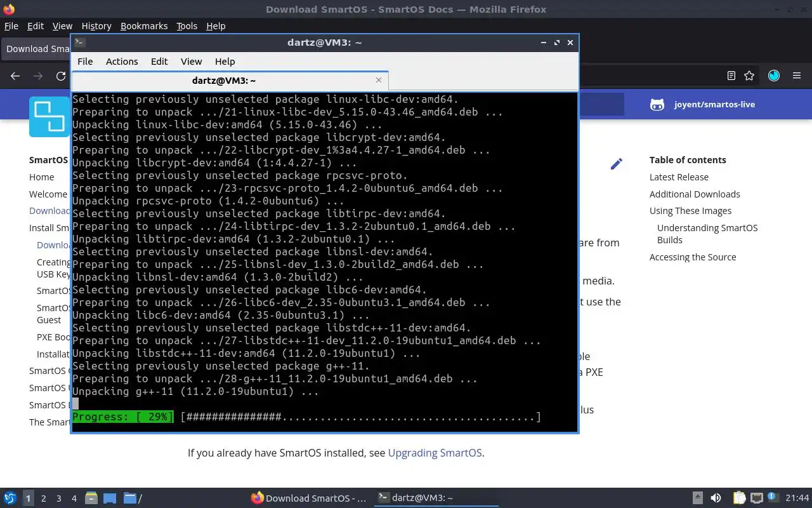This screenshot has width=812, height=508.
Task: Click the show desktop icon in the panel
Action: 110,498
